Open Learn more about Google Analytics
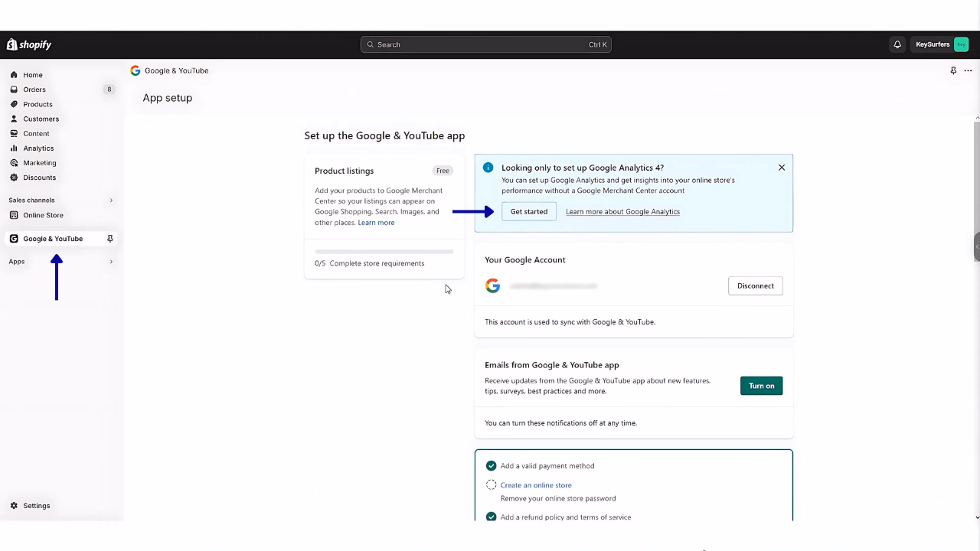Viewport: 980px width, 551px height. (622, 212)
